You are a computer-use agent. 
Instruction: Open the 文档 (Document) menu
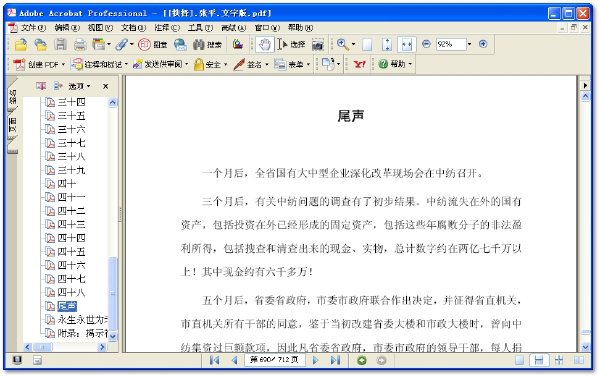134,28
